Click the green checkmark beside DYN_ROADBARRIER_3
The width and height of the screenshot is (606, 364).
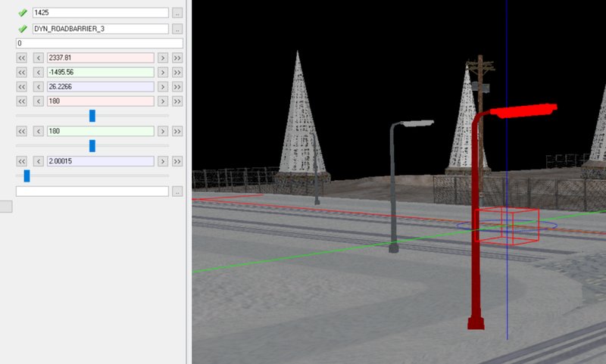coord(23,29)
